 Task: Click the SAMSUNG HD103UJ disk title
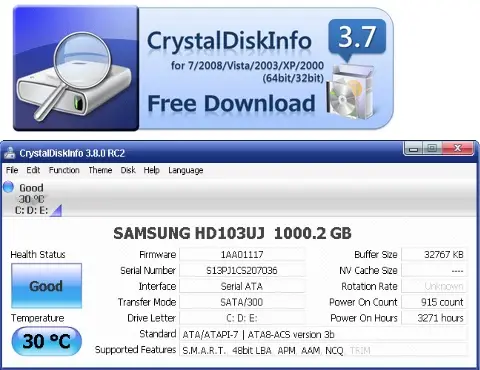[x=232, y=233]
